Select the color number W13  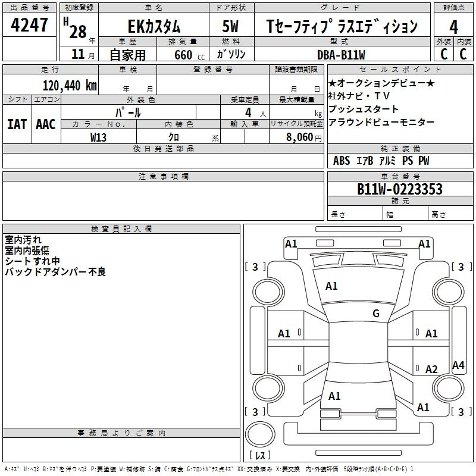pyautogui.click(x=99, y=137)
